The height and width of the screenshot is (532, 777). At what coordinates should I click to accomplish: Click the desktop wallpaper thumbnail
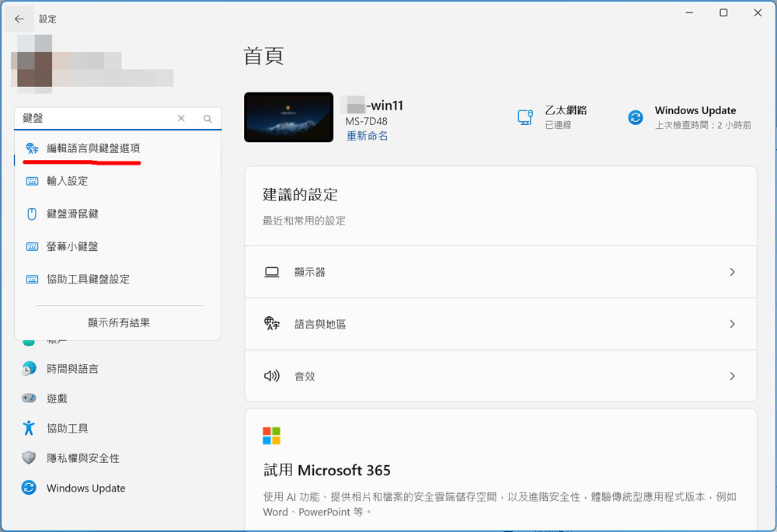click(288, 117)
